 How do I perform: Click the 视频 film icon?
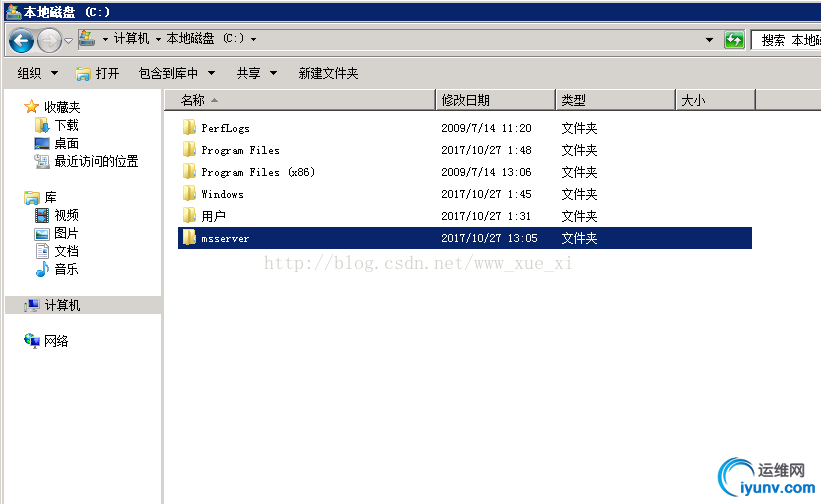coord(42,215)
